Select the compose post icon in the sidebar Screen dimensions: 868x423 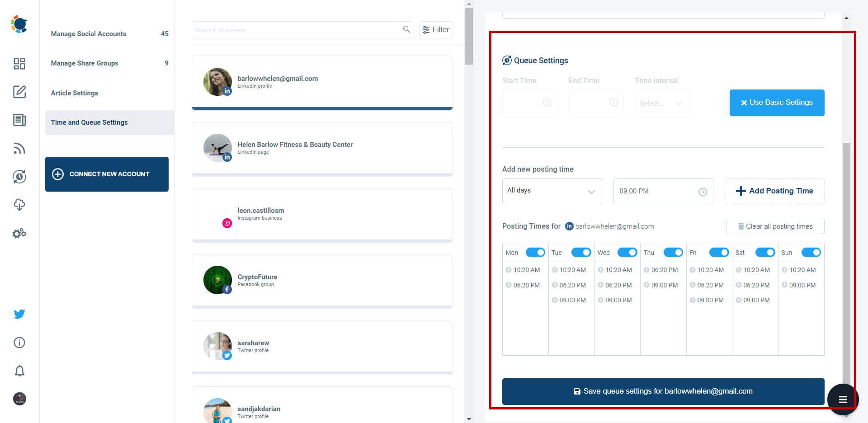tap(19, 92)
